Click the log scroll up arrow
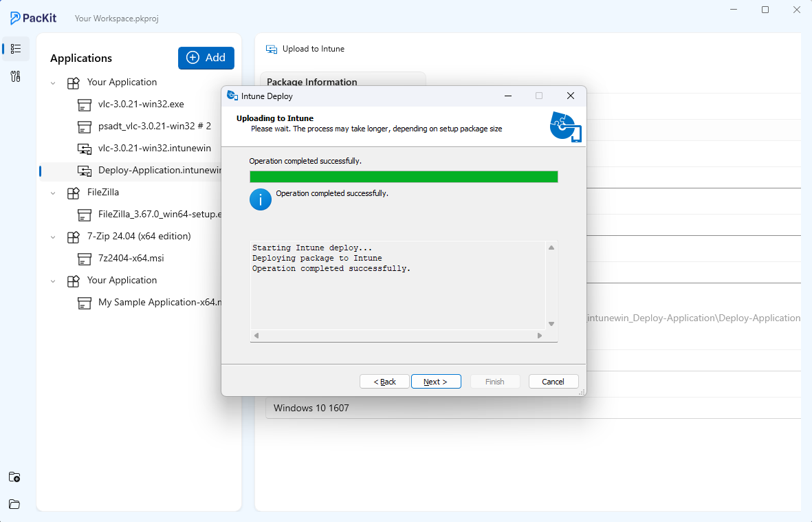The height and width of the screenshot is (522, 812). (x=551, y=248)
